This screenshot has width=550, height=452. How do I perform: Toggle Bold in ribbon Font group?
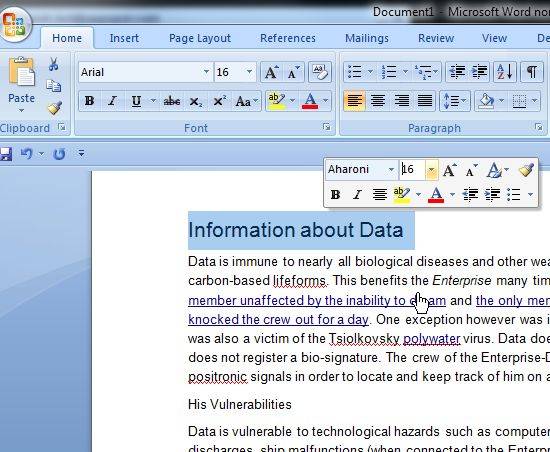pos(89,101)
